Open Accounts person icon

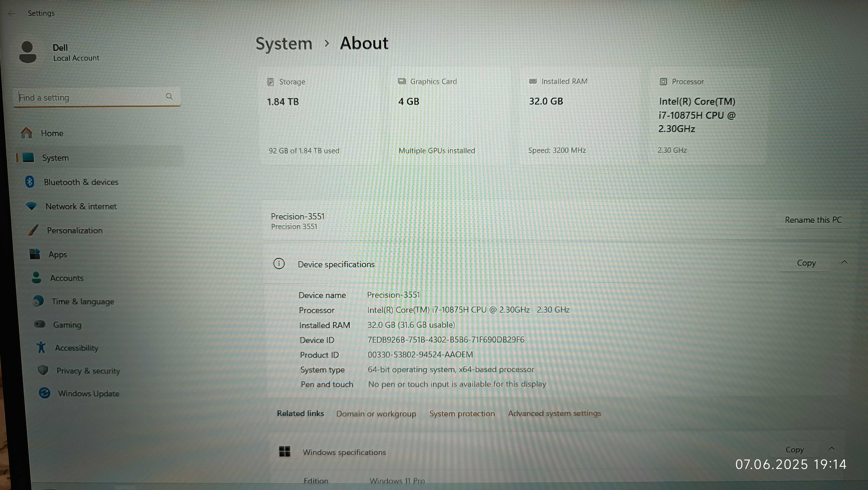click(36, 278)
